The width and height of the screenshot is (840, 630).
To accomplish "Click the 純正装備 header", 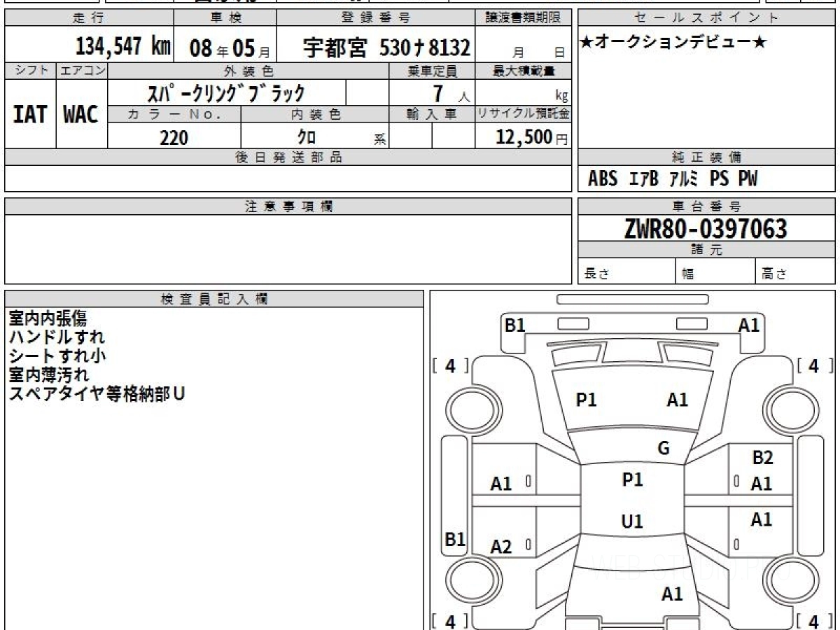I will click(x=706, y=157).
